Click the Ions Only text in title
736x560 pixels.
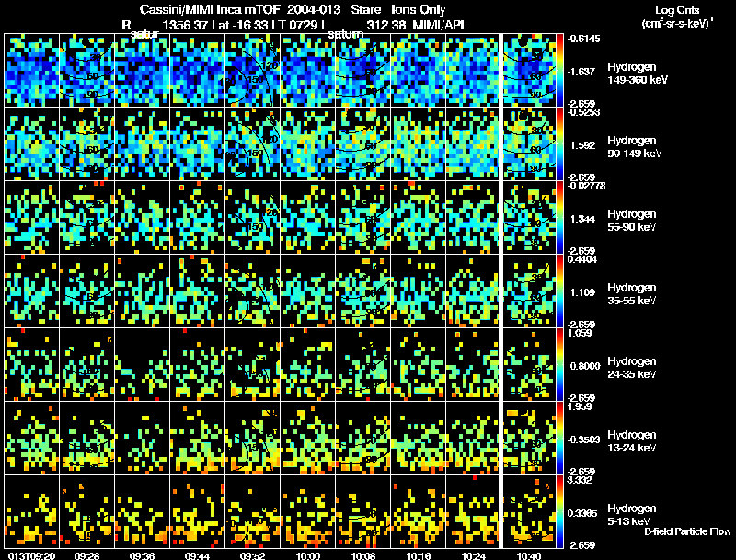coord(419,9)
